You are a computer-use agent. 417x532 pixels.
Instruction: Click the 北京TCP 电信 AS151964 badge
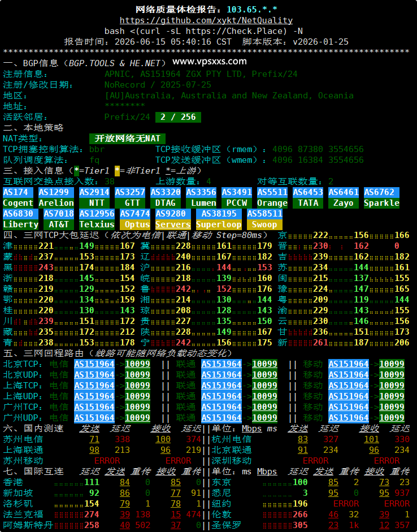click(94, 364)
